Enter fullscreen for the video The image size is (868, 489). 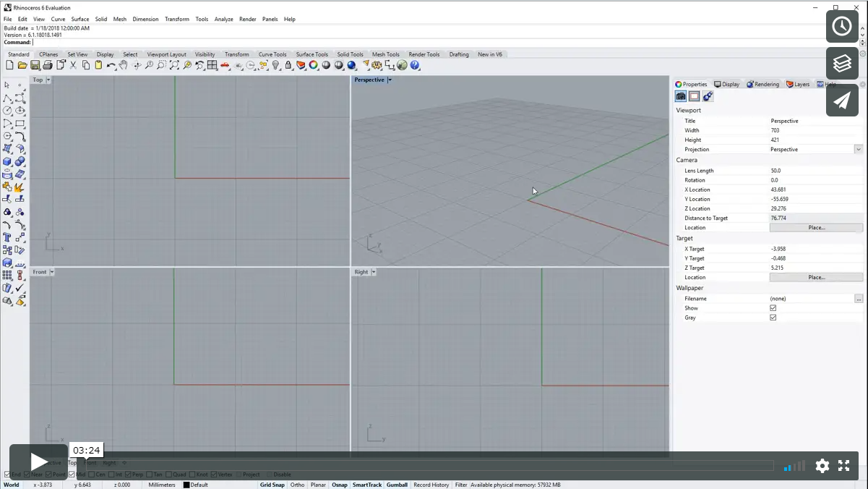pos(843,466)
